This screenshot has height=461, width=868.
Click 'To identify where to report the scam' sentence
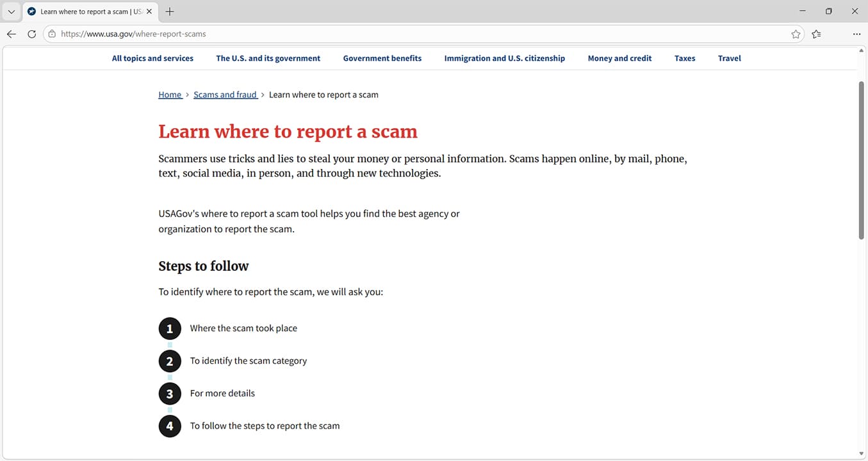tap(270, 292)
